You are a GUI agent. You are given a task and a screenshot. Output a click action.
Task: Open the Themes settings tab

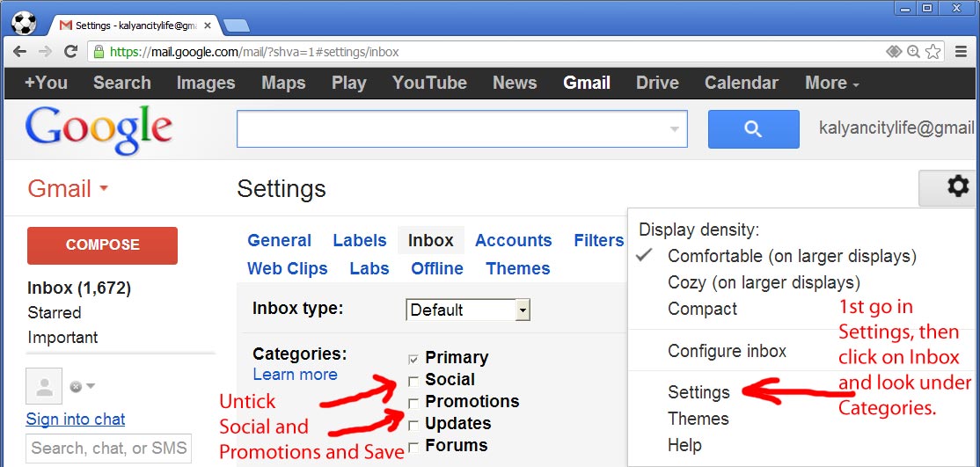pyautogui.click(x=518, y=269)
